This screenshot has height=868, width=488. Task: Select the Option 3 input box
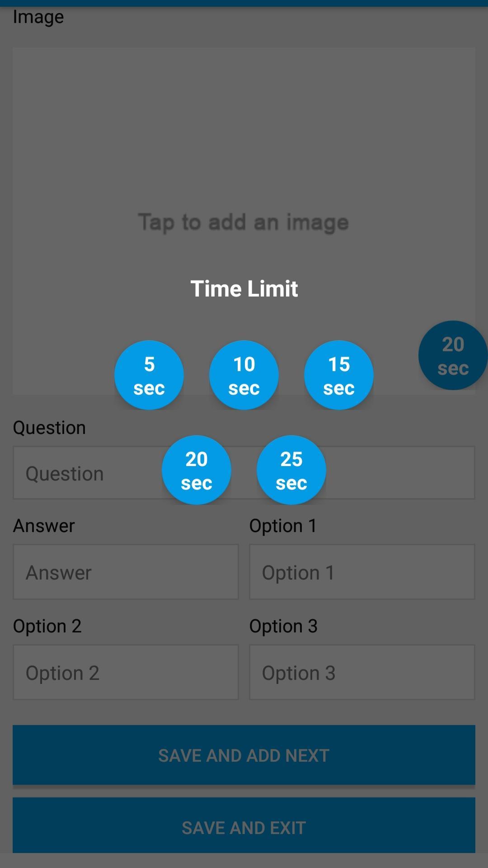pyautogui.click(x=362, y=672)
